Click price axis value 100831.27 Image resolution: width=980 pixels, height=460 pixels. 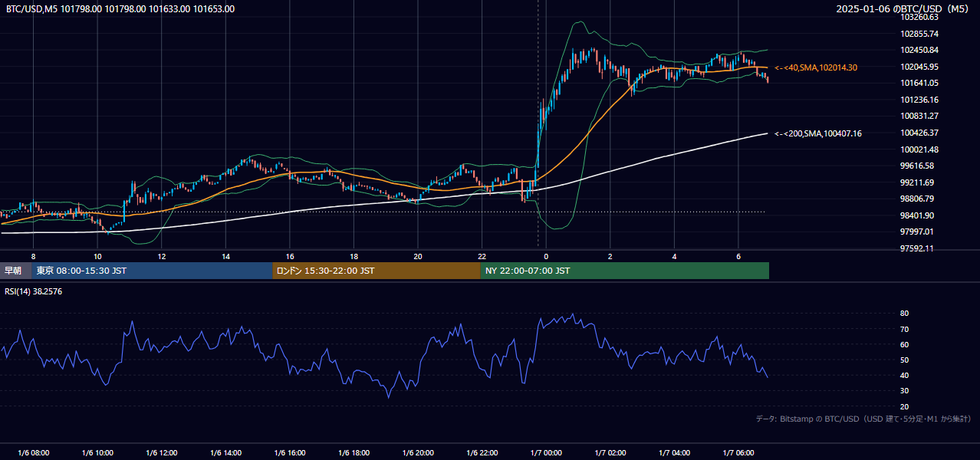tap(919, 116)
